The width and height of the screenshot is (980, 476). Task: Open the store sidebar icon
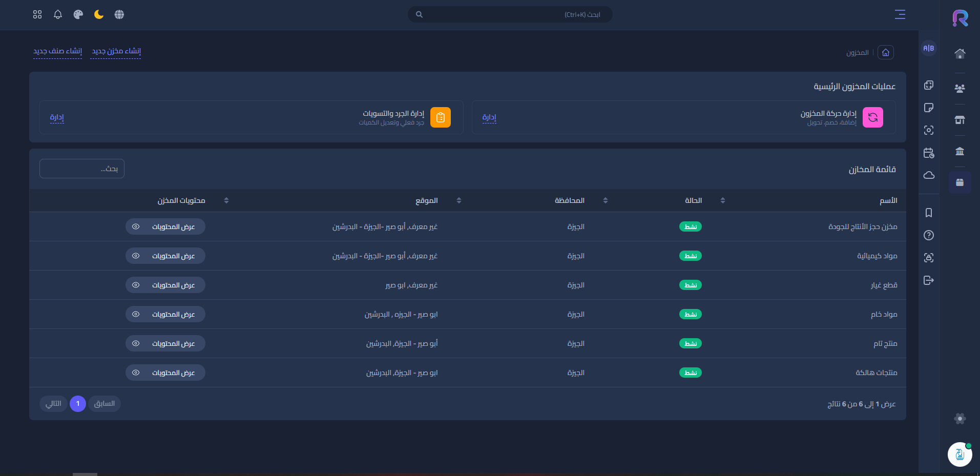pos(960,120)
